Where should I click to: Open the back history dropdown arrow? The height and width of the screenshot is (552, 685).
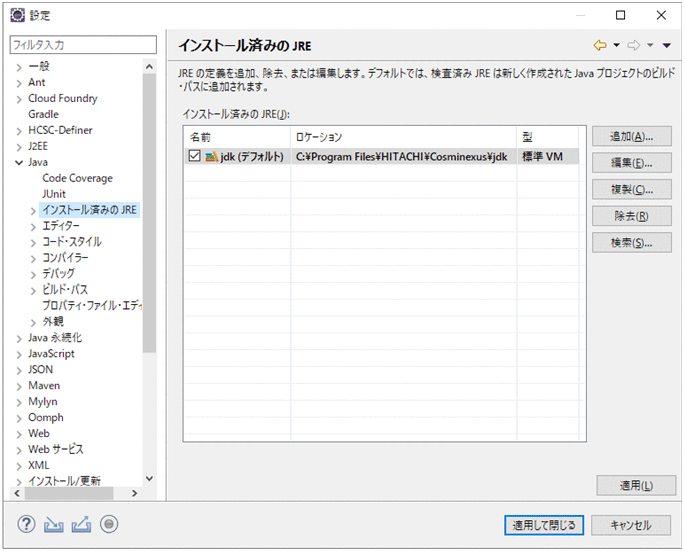click(x=616, y=45)
